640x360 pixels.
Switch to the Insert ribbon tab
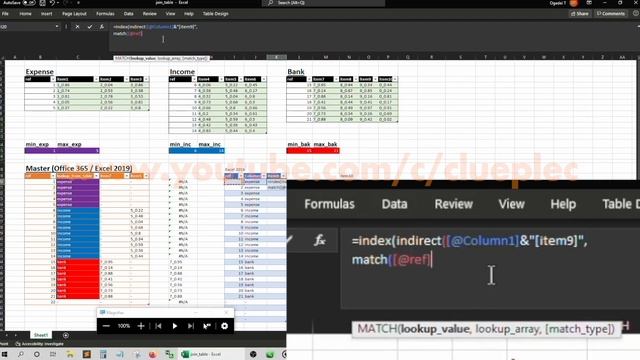47,13
